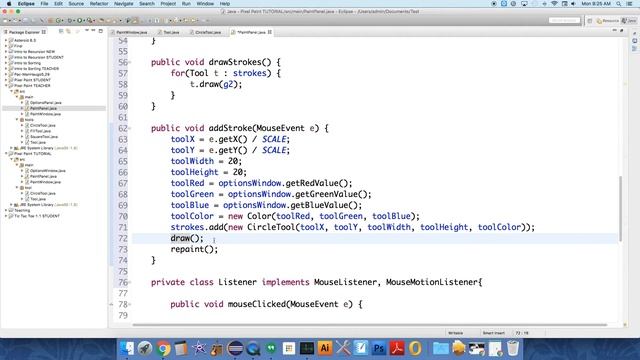Screen dimensions: 640x360
Task: Open Adobe Photoshop from the Dock
Action: tap(379, 348)
